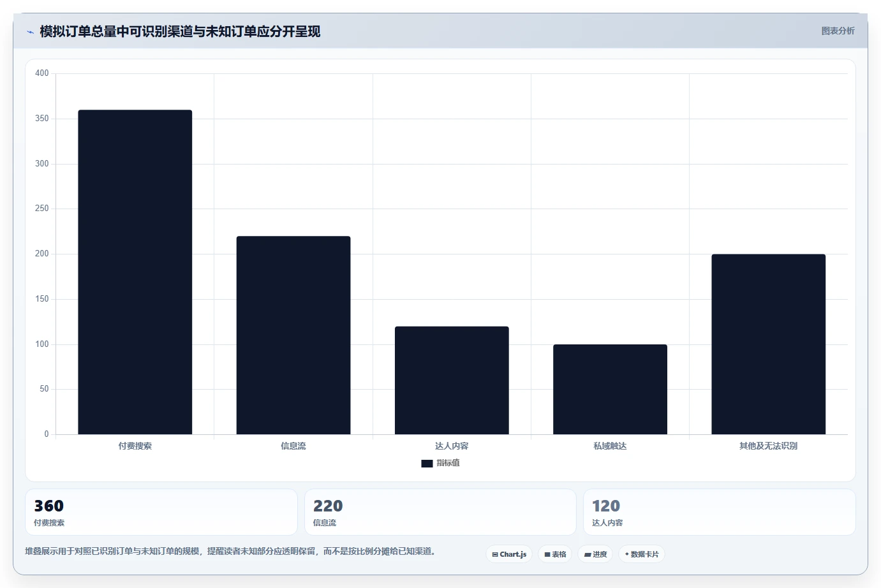Click the 150 y-axis tick label

[x=42, y=299]
